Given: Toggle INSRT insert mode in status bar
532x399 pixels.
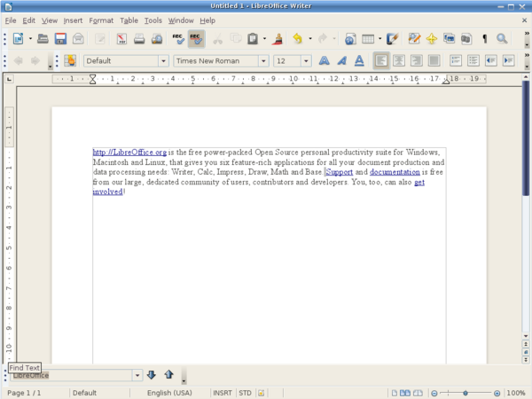Looking at the screenshot, I should click(222, 392).
